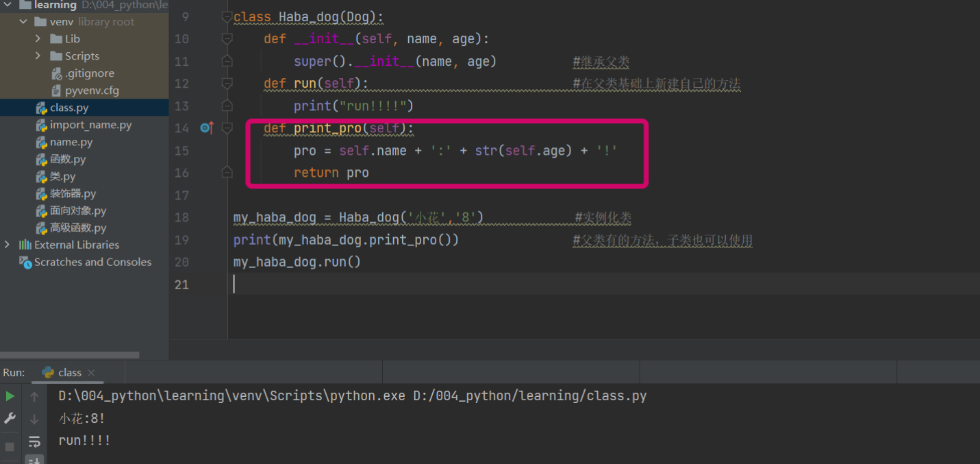Click the overridden-method marker beside line 14
Image resolution: width=980 pixels, height=464 pixels.
click(x=207, y=127)
